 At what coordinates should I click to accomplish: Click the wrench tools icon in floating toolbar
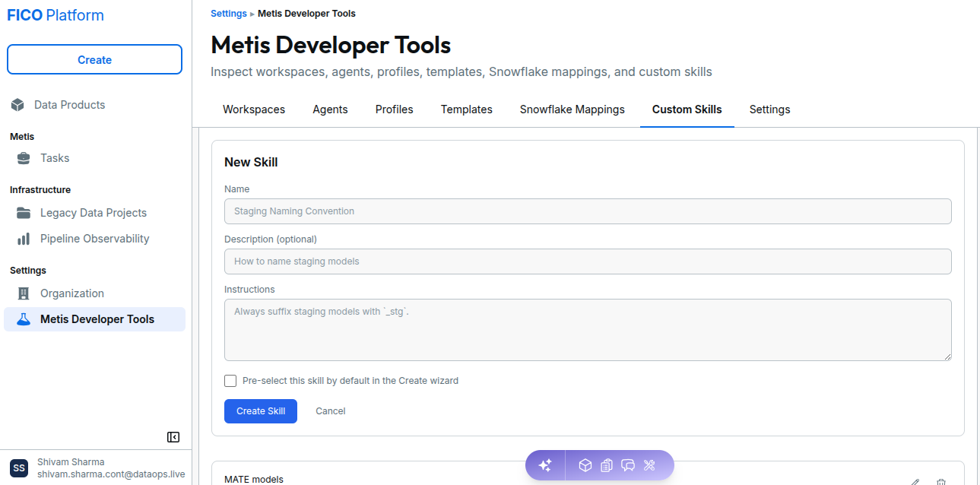(x=649, y=465)
